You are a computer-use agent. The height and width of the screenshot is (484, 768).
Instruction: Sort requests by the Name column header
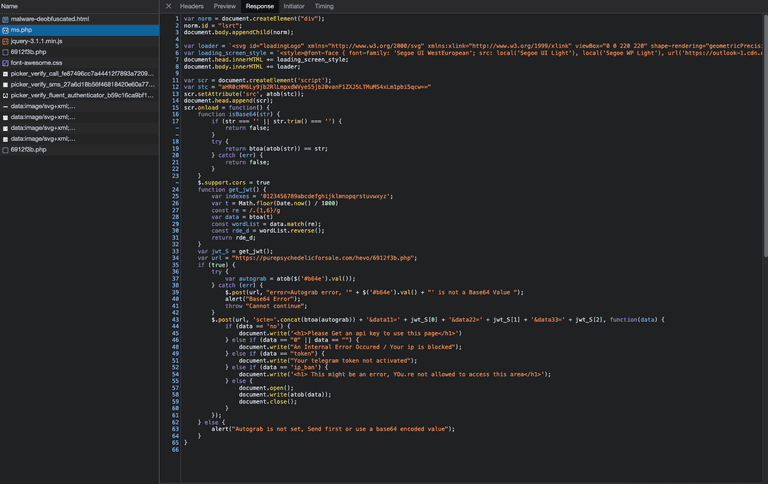click(x=10, y=6)
